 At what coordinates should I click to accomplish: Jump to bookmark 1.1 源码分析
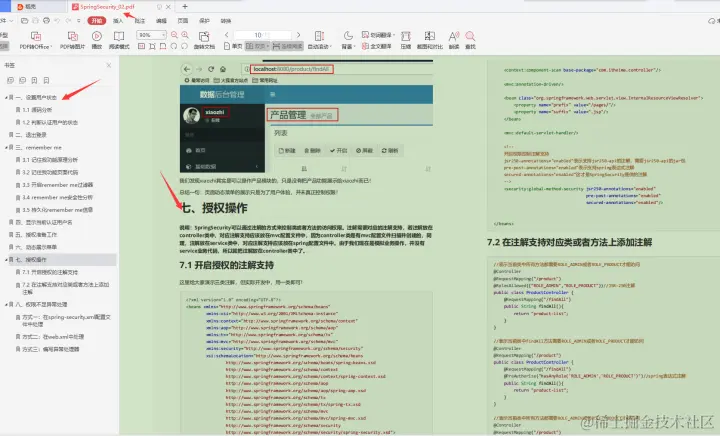pos(37,110)
